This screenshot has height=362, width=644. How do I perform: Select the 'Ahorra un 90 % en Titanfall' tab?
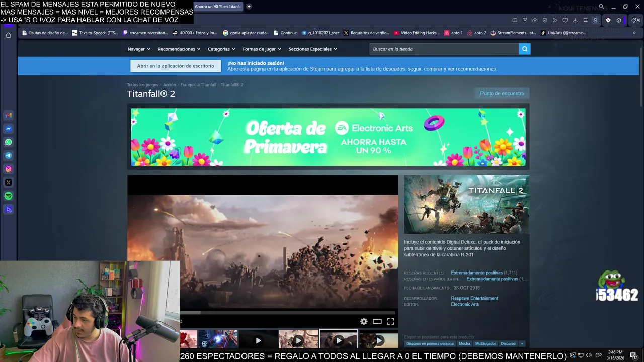[218, 6]
